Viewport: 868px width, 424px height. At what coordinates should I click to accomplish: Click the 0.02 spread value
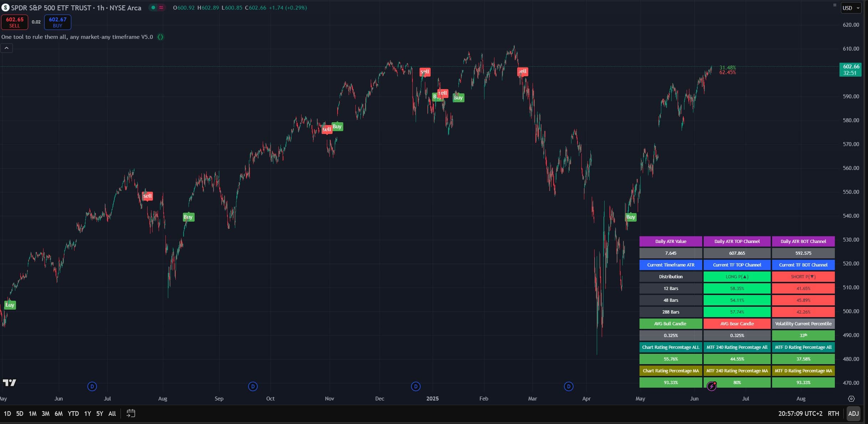pos(36,22)
